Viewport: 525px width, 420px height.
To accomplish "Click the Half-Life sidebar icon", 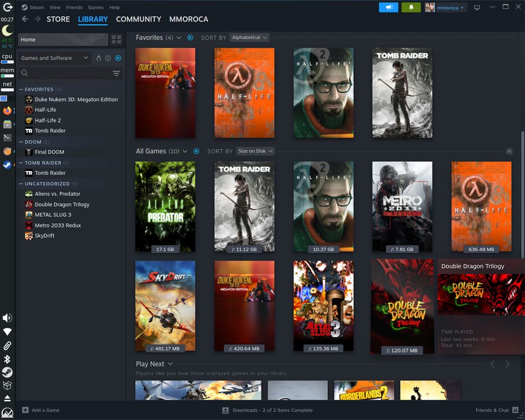I will (29, 110).
